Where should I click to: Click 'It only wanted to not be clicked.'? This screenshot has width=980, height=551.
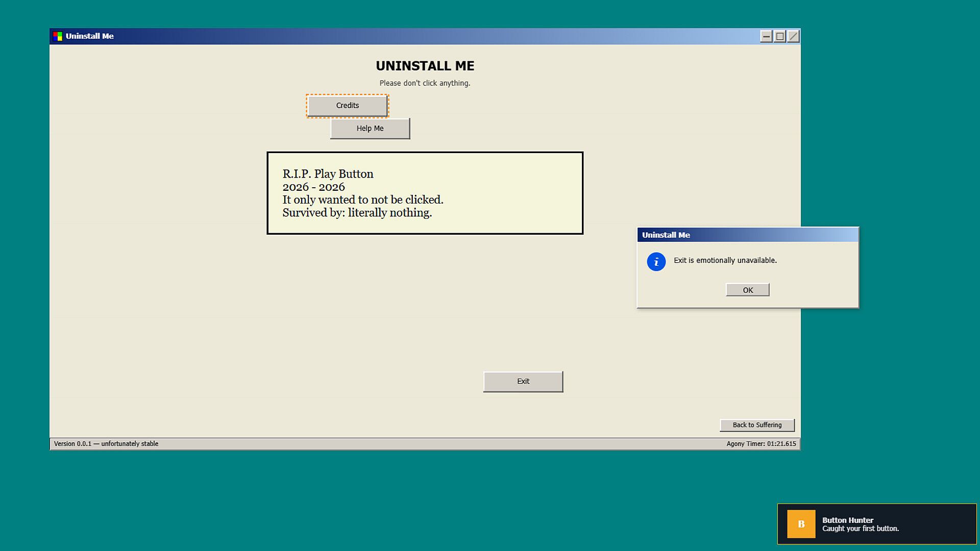pos(363,200)
